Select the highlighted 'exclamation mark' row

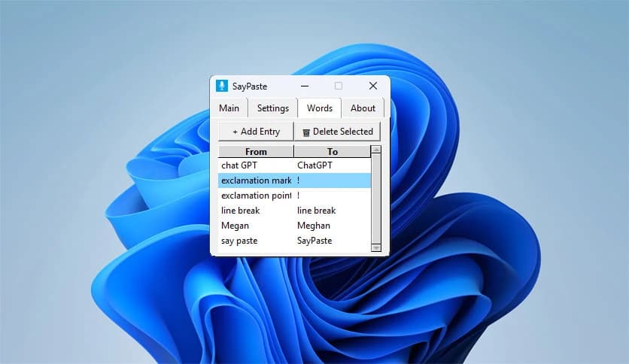pyautogui.click(x=294, y=180)
